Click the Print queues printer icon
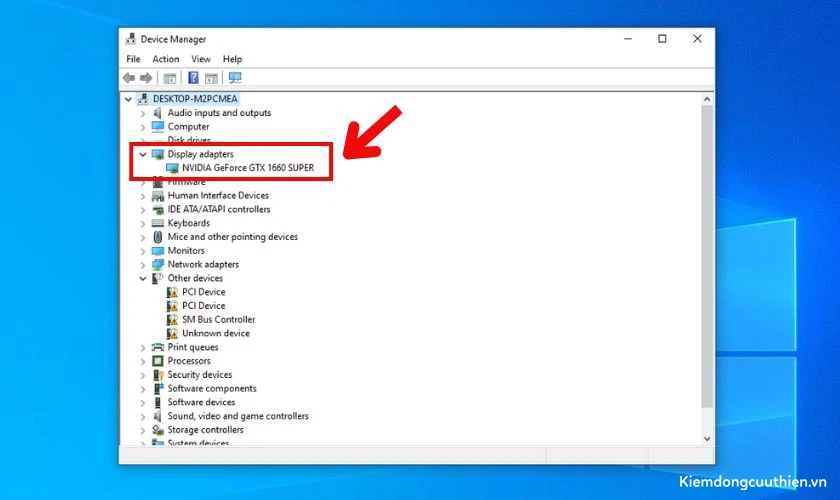 158,347
